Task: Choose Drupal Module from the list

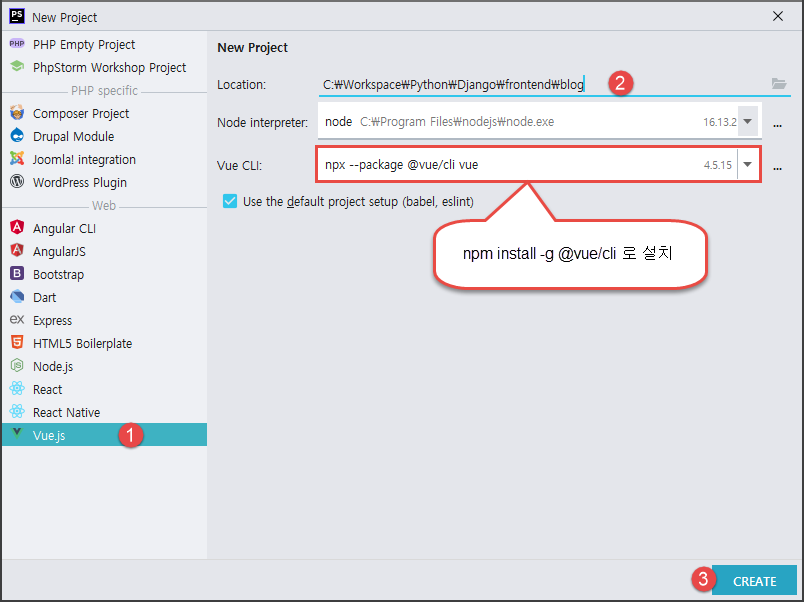Action: (x=104, y=136)
